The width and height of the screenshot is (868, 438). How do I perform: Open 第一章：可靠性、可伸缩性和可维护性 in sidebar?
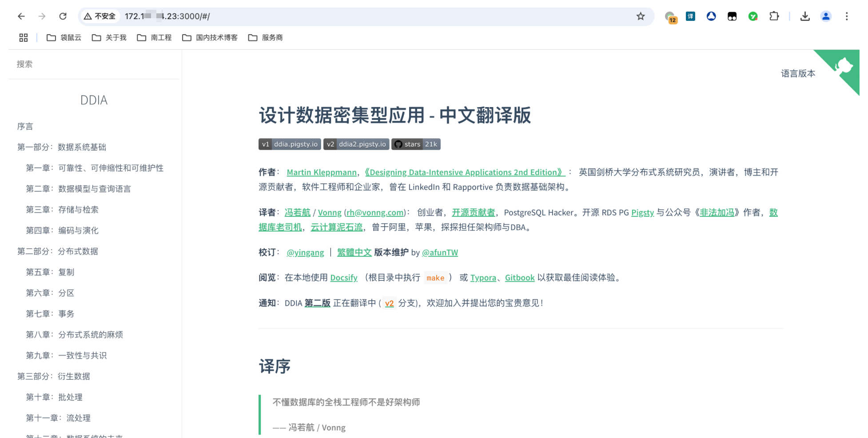tap(95, 168)
